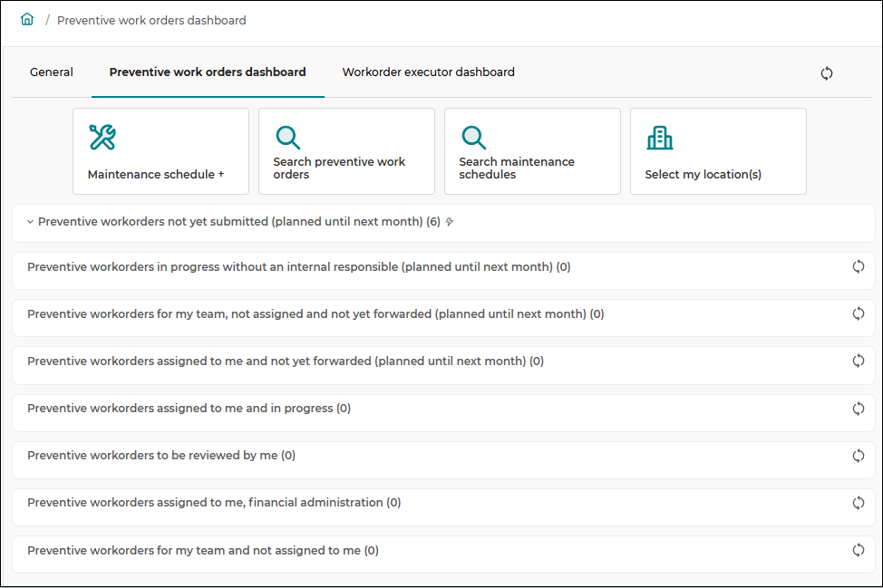Collapse 'Preventive workorders not yet submitted' chevron
883x588 pixels.
pyautogui.click(x=30, y=222)
